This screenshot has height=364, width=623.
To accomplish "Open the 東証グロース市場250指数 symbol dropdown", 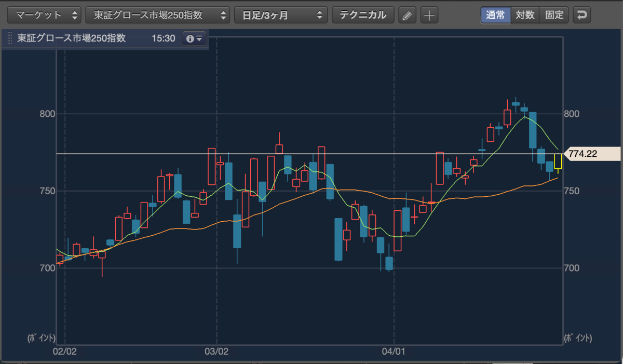I will (158, 15).
